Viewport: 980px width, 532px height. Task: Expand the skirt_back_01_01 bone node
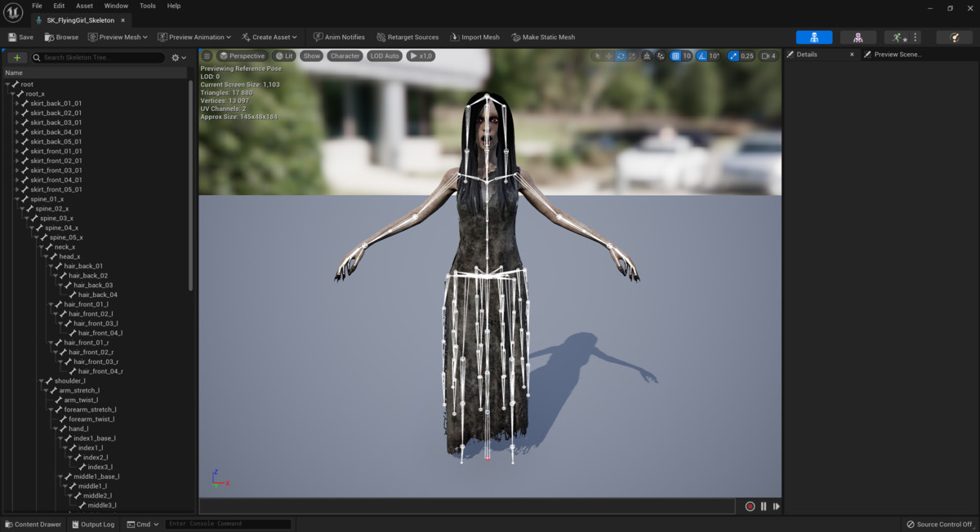[x=17, y=104]
